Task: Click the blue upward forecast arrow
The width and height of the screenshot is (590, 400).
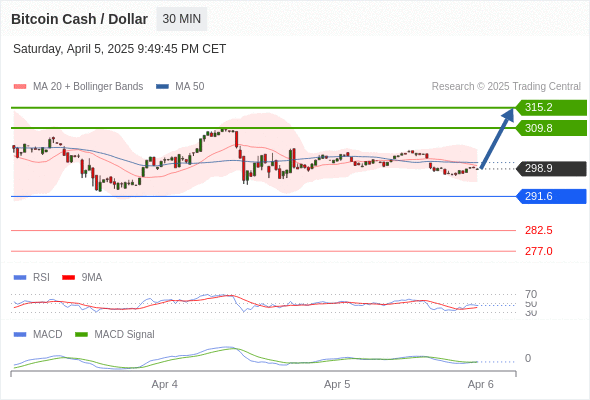Action: click(x=497, y=138)
